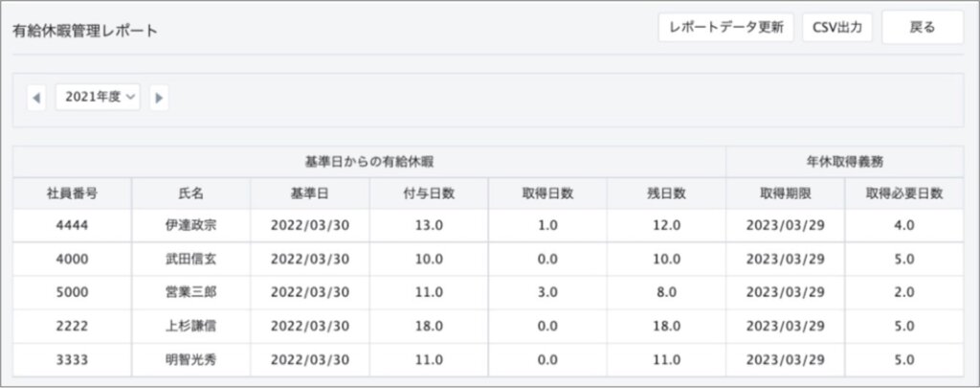Open the 2021年度 year dropdown

tap(98, 97)
